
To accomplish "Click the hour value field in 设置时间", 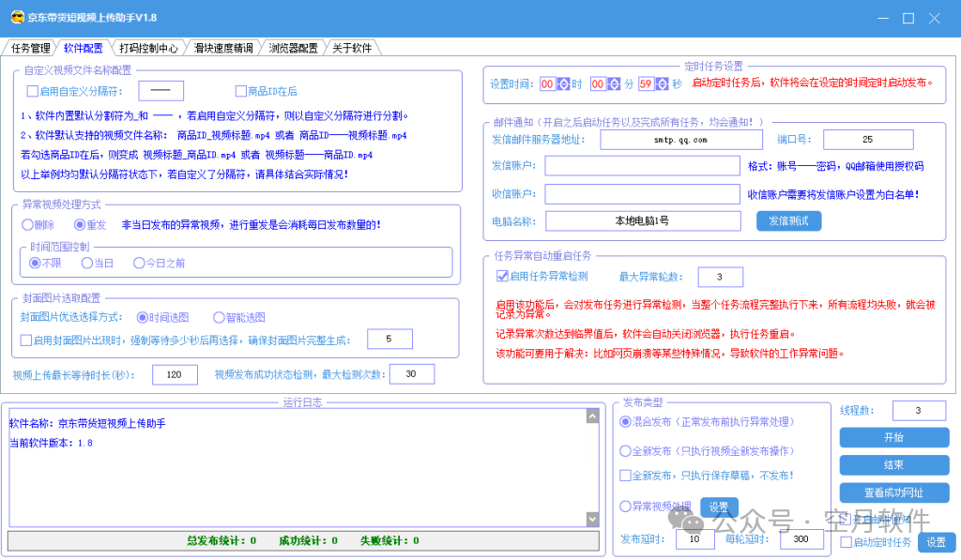I will 547,83.
